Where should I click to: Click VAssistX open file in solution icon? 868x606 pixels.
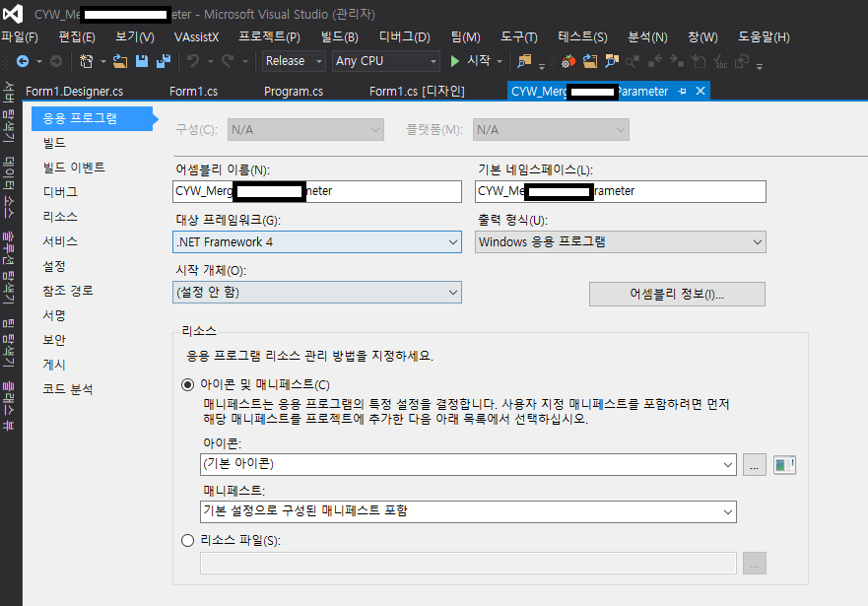pyautogui.click(x=589, y=61)
